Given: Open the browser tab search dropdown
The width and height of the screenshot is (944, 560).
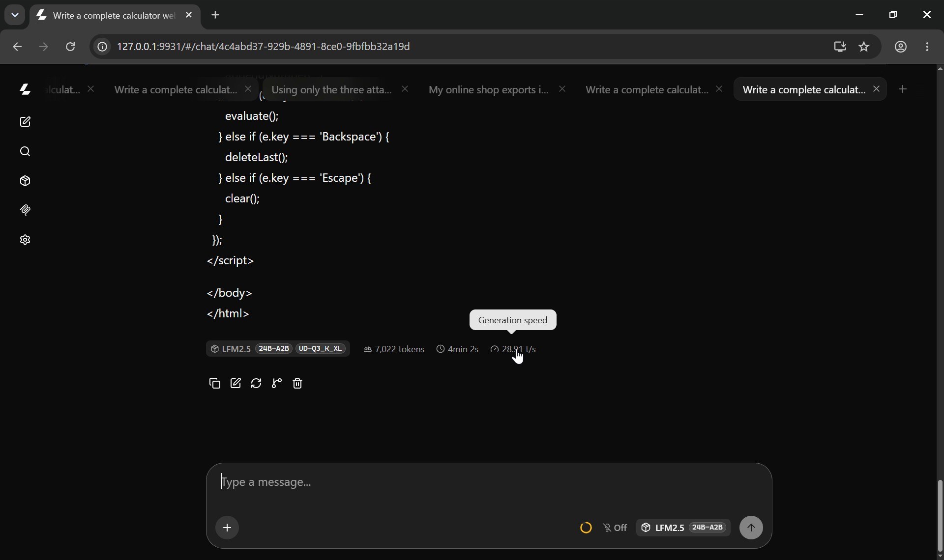Looking at the screenshot, I should tap(15, 15).
